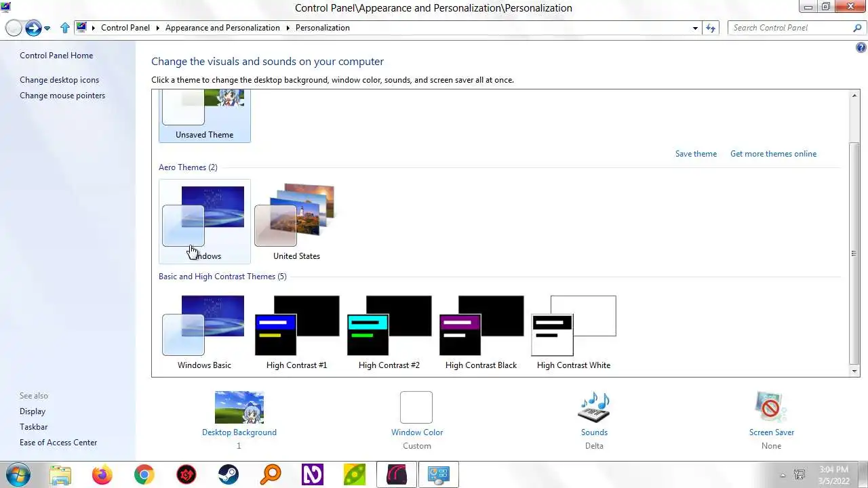This screenshot has width=868, height=488.
Task: Click the search magnifier icon
Action: (x=857, y=28)
